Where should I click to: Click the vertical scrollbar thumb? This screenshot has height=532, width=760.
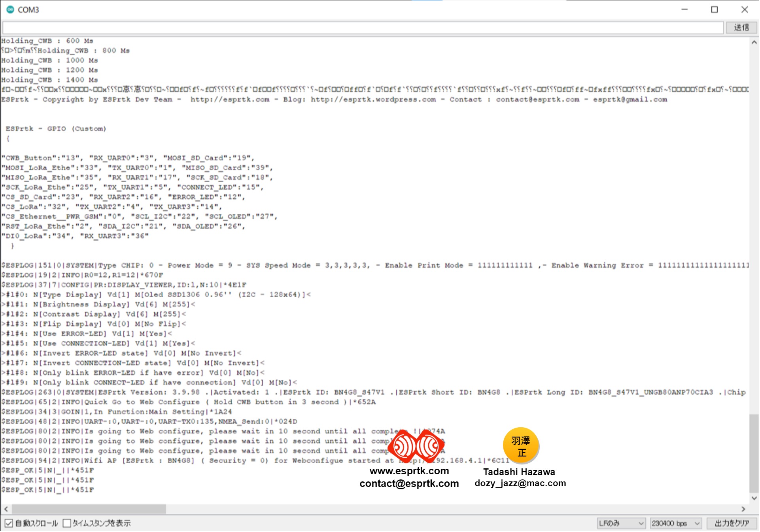click(x=754, y=453)
